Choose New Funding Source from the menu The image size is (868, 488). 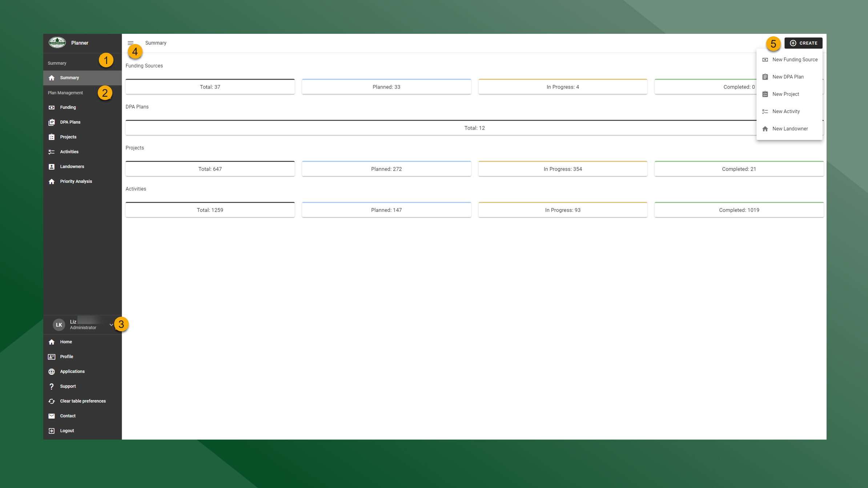coord(795,59)
